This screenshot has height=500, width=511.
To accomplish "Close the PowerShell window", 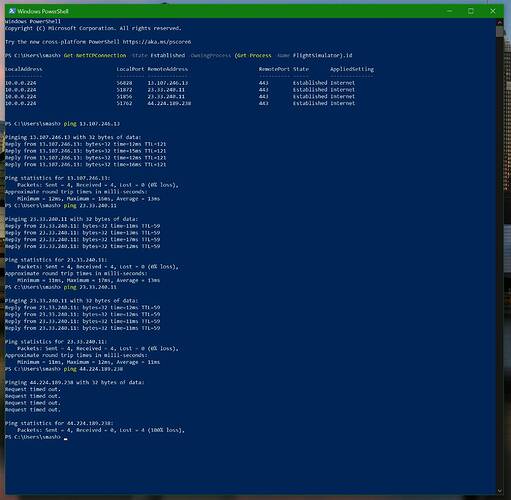I will pyautogui.click(x=493, y=11).
